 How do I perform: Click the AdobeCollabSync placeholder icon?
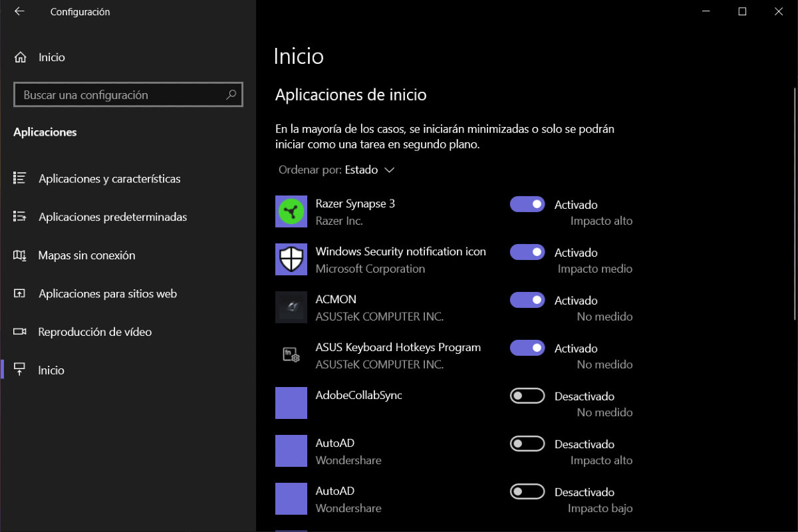[291, 403]
